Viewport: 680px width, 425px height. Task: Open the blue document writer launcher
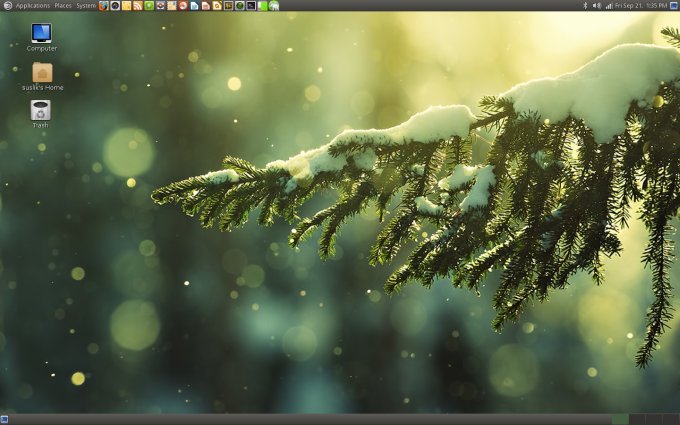(x=194, y=6)
